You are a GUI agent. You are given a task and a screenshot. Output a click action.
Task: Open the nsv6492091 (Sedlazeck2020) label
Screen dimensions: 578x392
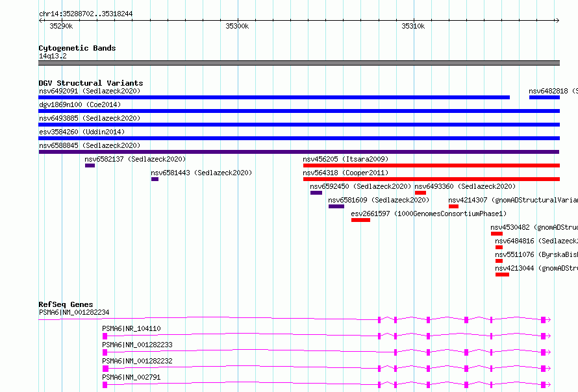[x=90, y=91]
